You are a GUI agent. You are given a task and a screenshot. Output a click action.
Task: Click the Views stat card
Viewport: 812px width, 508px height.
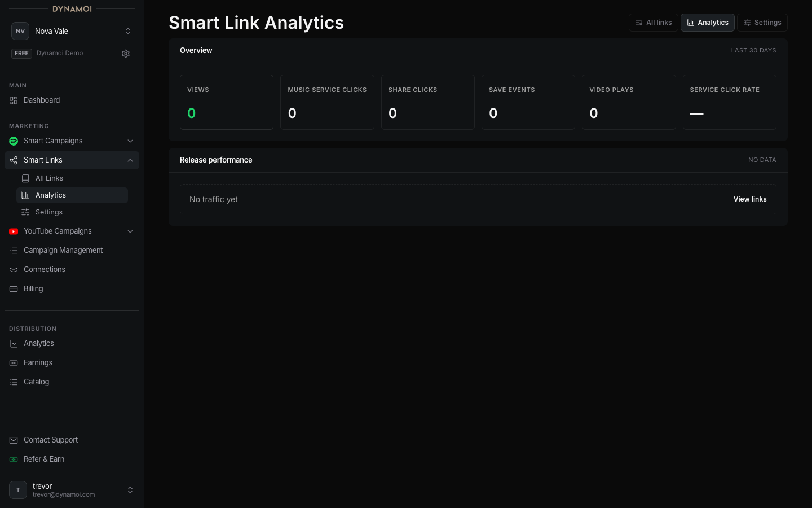coord(227,102)
